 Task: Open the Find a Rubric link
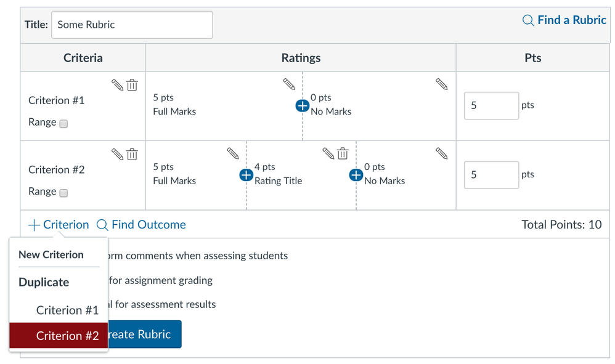(564, 20)
